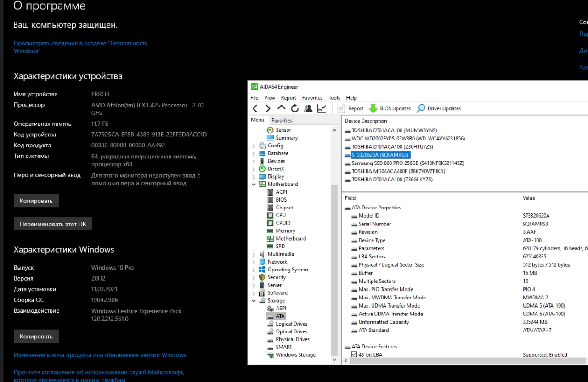Switch to the Favorites tab in the AIDA64 sidebar

(x=282, y=120)
